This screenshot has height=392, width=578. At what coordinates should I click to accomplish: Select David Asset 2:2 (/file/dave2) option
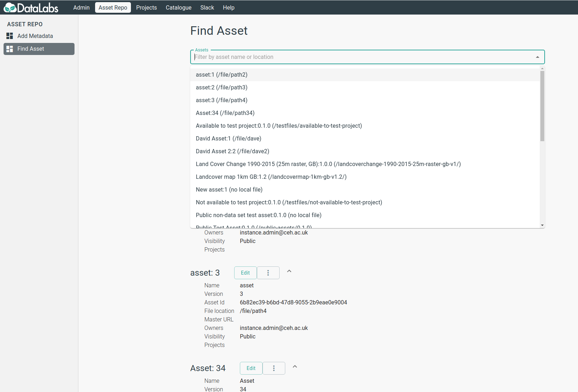[x=365, y=151]
